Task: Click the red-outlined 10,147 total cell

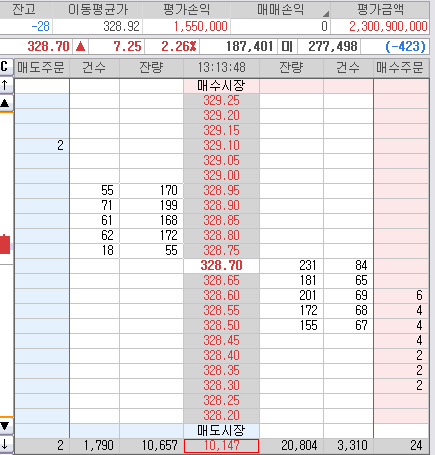Action: click(221, 446)
